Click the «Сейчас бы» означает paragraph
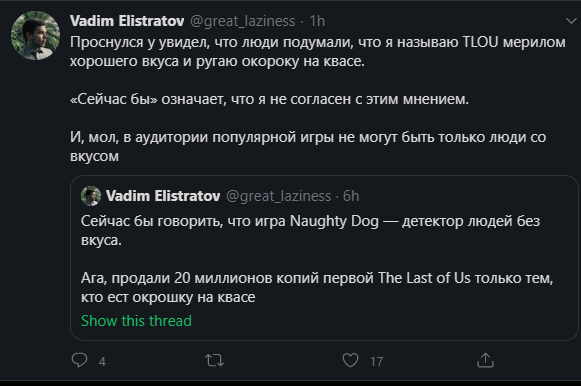581x386 pixels. tap(269, 99)
